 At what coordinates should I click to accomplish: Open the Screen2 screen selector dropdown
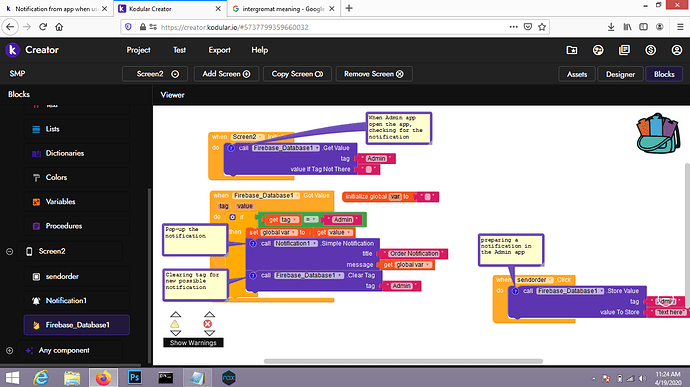[x=155, y=74]
